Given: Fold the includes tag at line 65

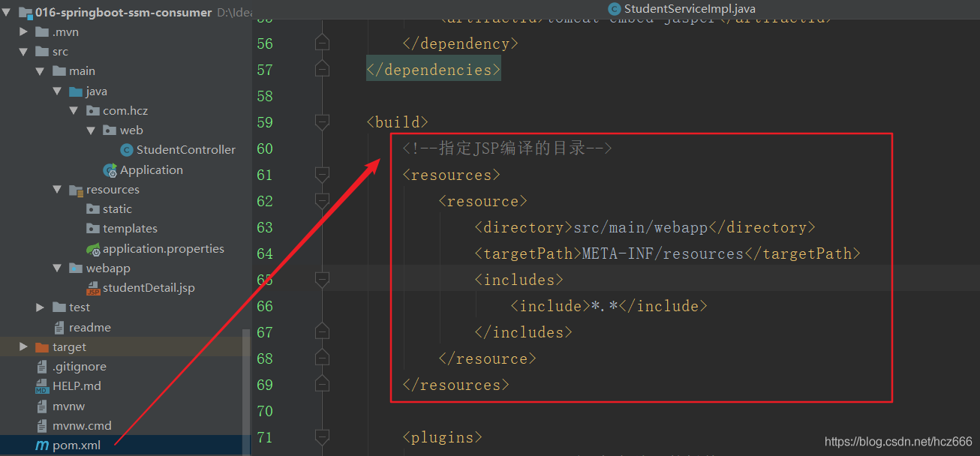Looking at the screenshot, I should [x=322, y=280].
